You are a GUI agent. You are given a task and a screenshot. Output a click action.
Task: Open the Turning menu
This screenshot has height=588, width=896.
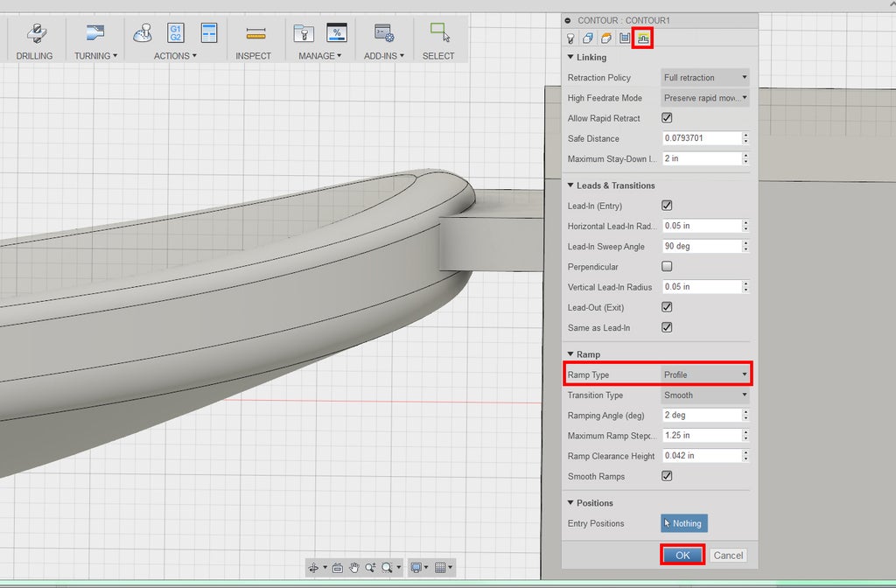pyautogui.click(x=95, y=56)
